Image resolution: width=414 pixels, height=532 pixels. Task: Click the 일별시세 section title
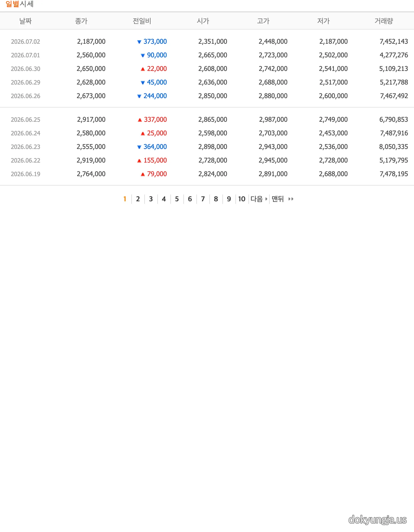tap(20, 4)
